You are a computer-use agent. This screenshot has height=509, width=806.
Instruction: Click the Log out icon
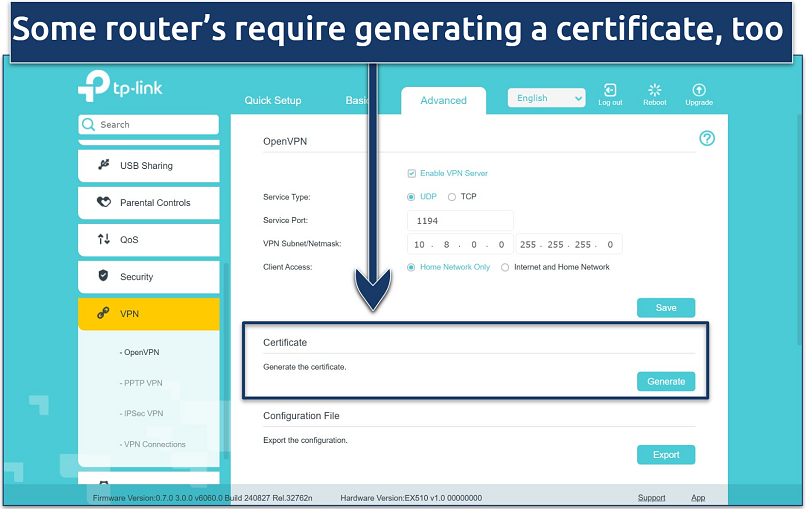[x=610, y=91]
